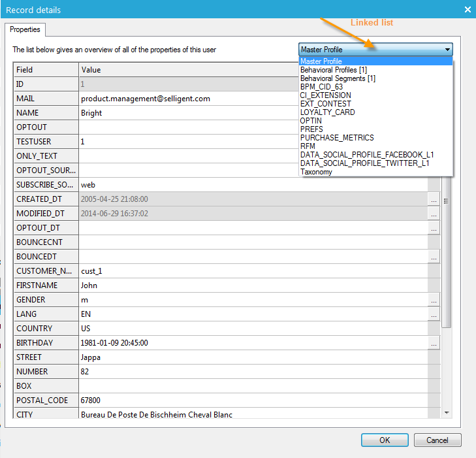Select Behavioral Profiles [1] from list
Screen dimensions: 476x458
point(334,70)
